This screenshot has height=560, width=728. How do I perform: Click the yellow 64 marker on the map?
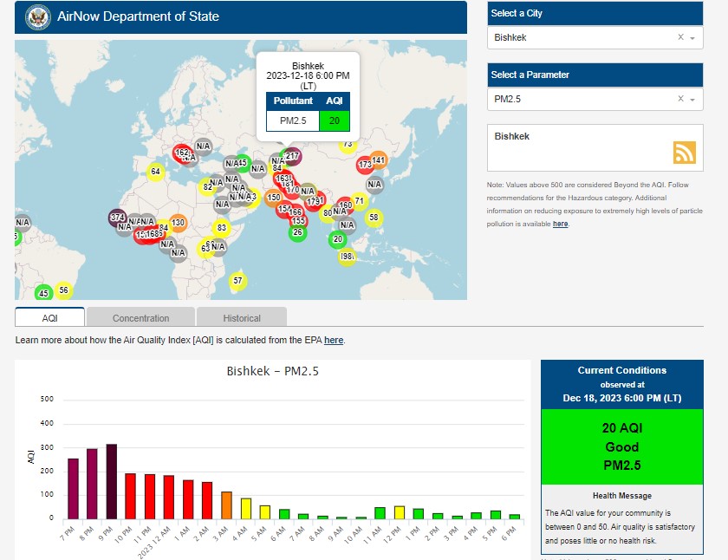155,172
